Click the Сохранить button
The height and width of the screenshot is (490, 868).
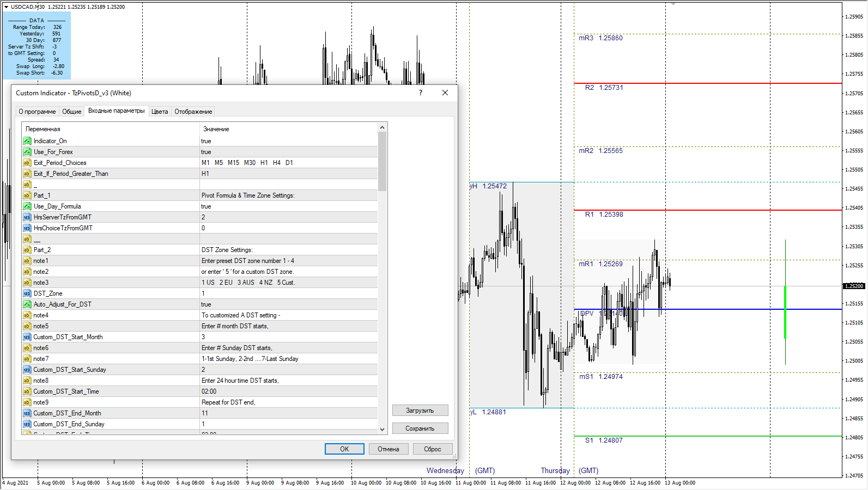[420, 428]
